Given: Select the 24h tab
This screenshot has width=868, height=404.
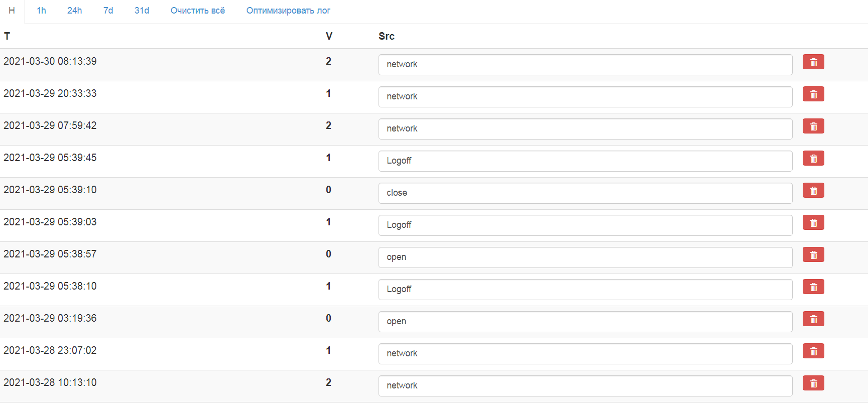Looking at the screenshot, I should (x=74, y=11).
